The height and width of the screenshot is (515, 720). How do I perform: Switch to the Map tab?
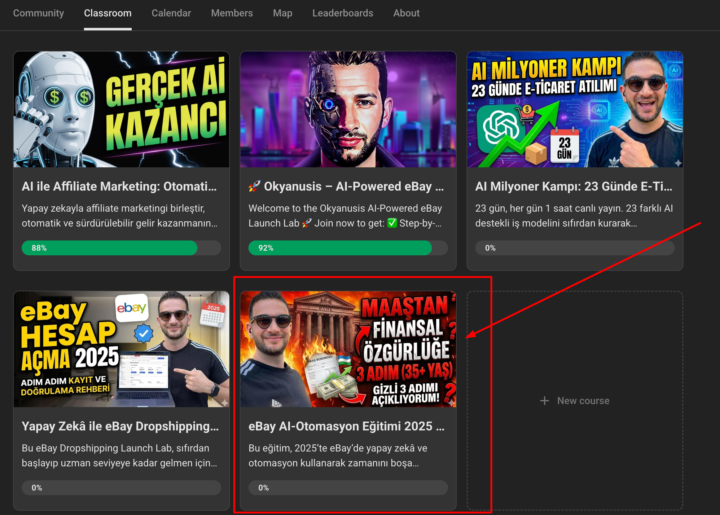tap(282, 13)
